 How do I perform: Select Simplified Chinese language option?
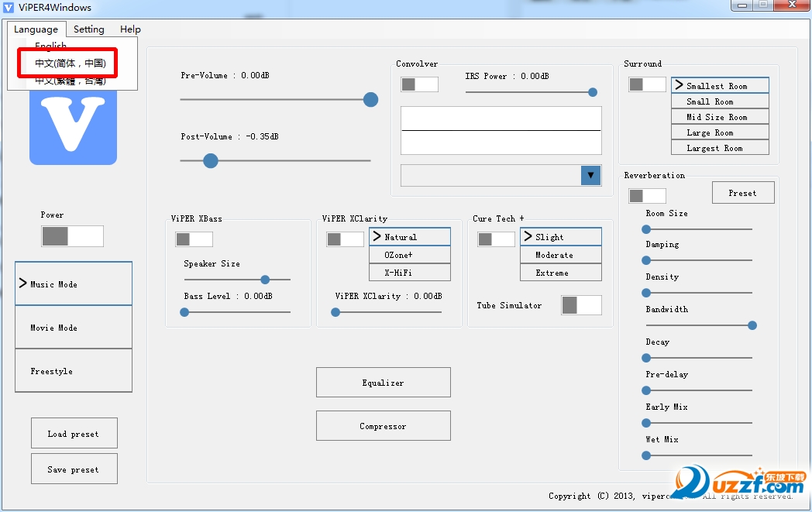(70, 64)
